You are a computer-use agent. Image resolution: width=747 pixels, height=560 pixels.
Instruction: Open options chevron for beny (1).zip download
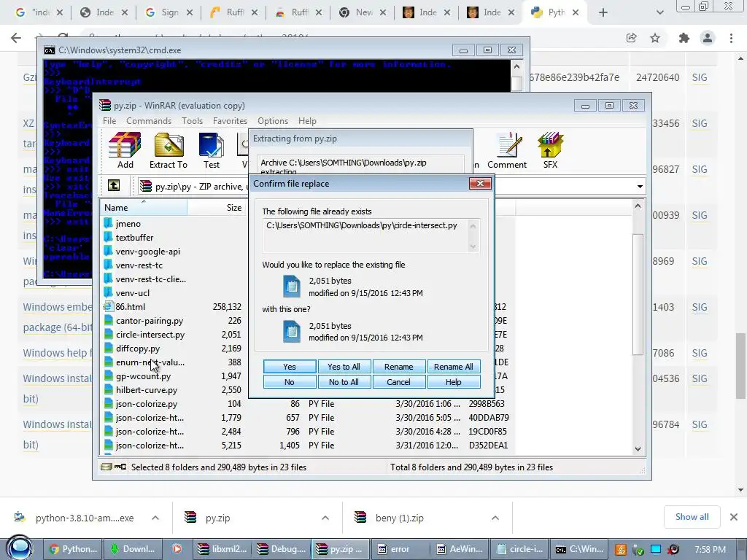tap(495, 518)
